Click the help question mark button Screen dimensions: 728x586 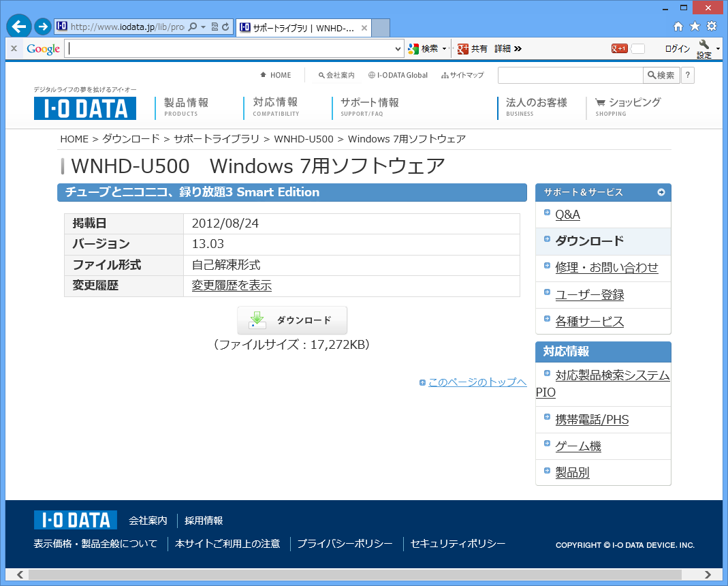coord(688,75)
